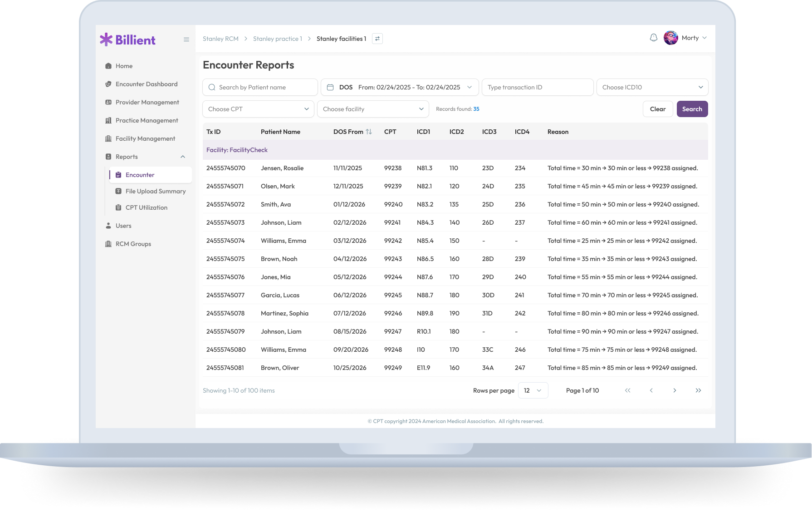Viewport: 812px width, 512px height.
Task: Focus the Search by Patient name field
Action: pos(265,87)
